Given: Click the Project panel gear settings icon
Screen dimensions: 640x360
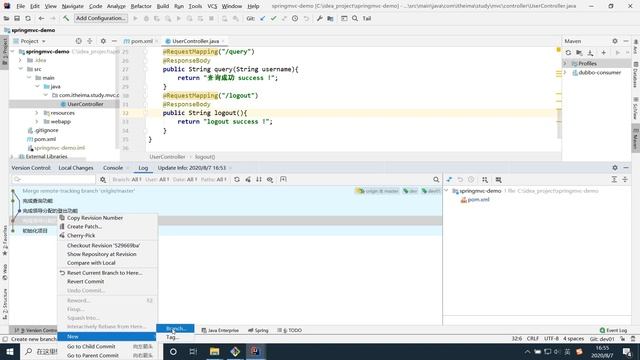Looking at the screenshot, I should (103, 41).
